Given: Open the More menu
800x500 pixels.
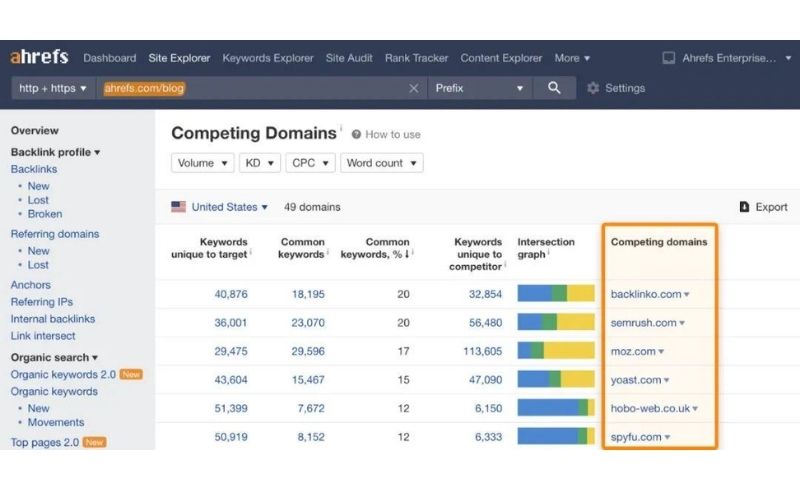Looking at the screenshot, I should (x=572, y=58).
